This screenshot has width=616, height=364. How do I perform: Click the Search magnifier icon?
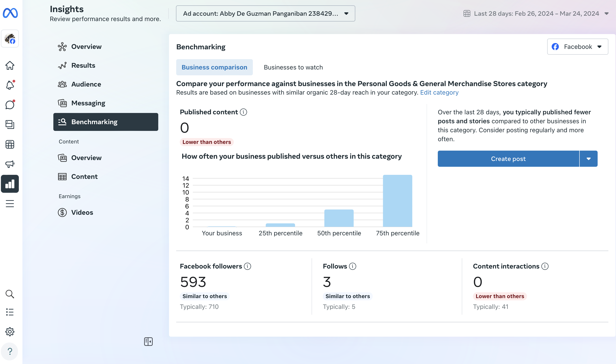pos(10,294)
